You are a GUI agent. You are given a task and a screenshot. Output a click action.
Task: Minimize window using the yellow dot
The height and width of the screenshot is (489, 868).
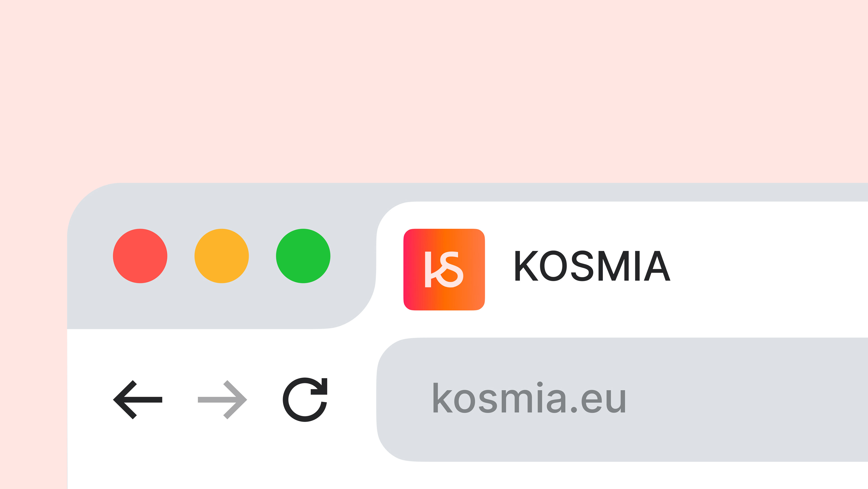click(222, 256)
